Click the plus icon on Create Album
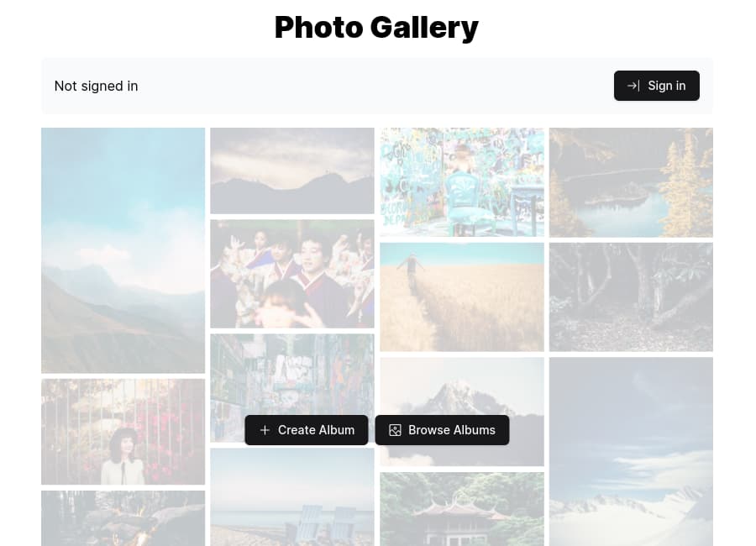Screen dimensions: 756x546 [265, 430]
